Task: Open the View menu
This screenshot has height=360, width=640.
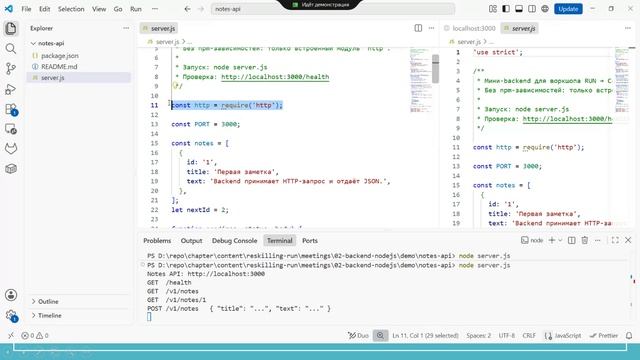Action: click(x=99, y=9)
